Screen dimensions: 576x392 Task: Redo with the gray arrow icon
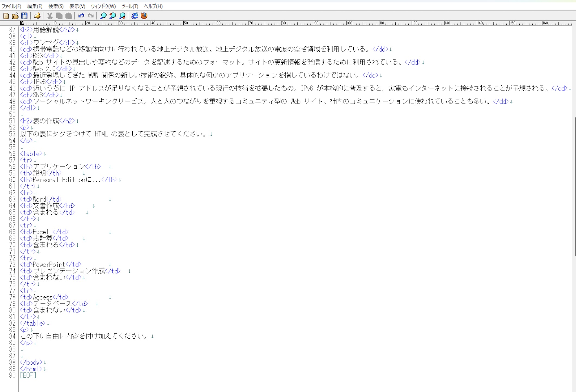coord(91,16)
